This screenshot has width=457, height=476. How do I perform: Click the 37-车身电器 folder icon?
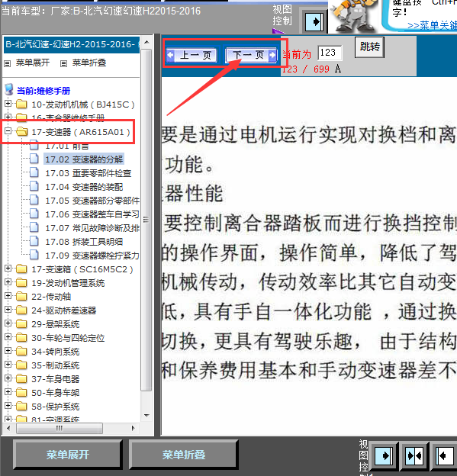coord(21,378)
